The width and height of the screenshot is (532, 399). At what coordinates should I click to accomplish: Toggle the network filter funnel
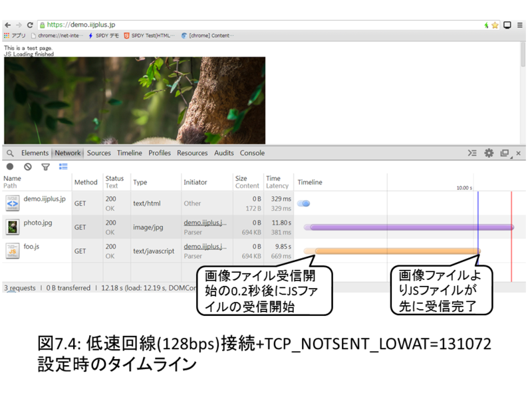click(45, 167)
